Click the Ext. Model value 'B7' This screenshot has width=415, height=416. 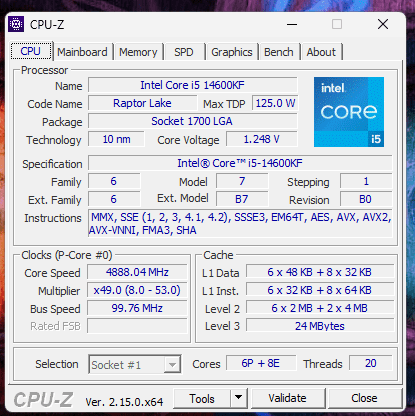click(242, 199)
